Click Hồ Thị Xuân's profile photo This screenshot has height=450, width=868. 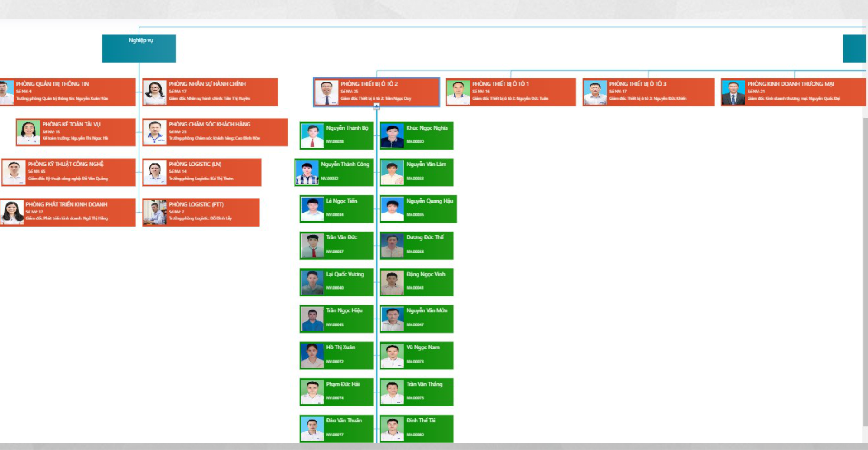[312, 355]
